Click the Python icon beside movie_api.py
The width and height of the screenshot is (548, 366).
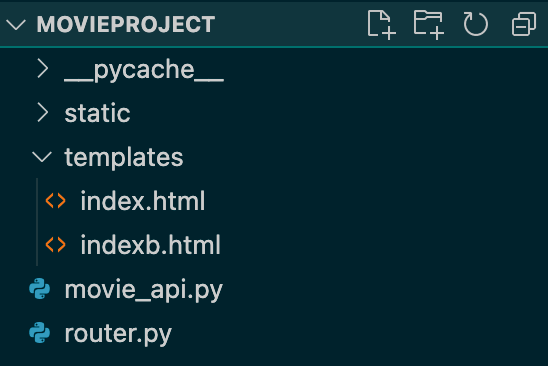(x=39, y=288)
